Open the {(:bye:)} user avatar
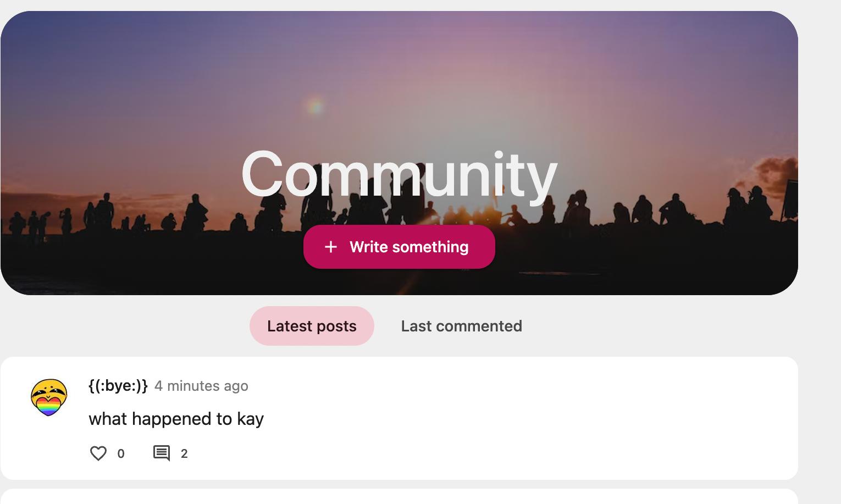The height and width of the screenshot is (504, 841). click(x=49, y=397)
